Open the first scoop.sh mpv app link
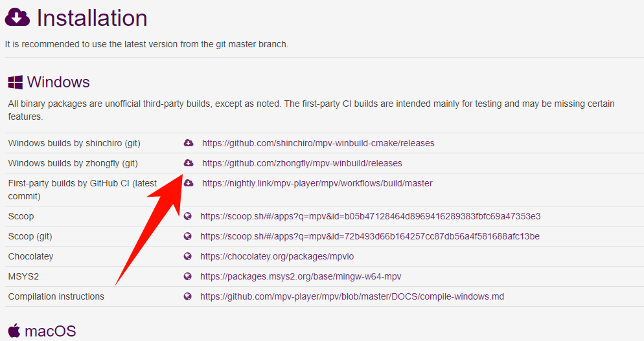Screen dimensions: 644x341 coord(370,216)
